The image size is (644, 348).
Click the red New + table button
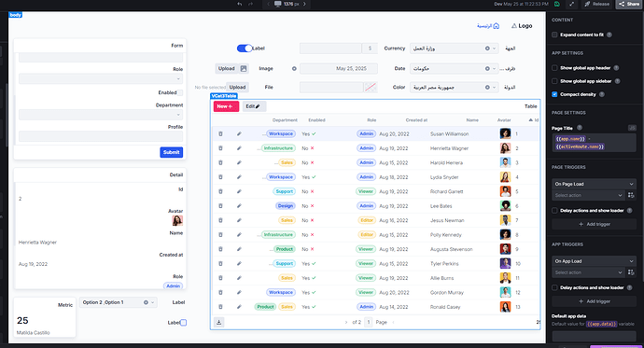click(226, 106)
